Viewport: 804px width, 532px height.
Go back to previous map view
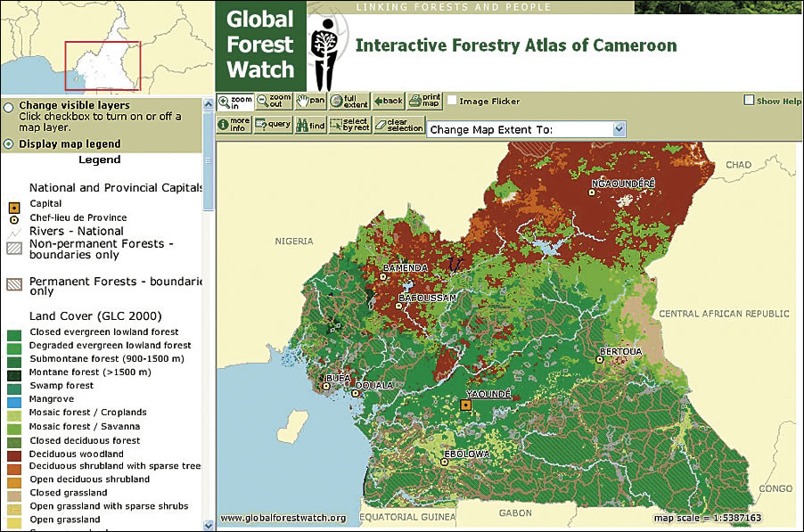point(388,101)
